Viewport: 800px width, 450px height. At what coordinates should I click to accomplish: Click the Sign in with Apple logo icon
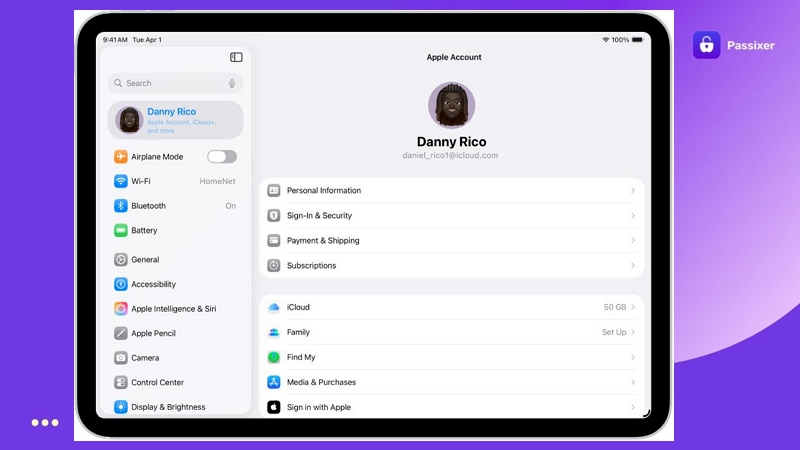click(x=273, y=407)
